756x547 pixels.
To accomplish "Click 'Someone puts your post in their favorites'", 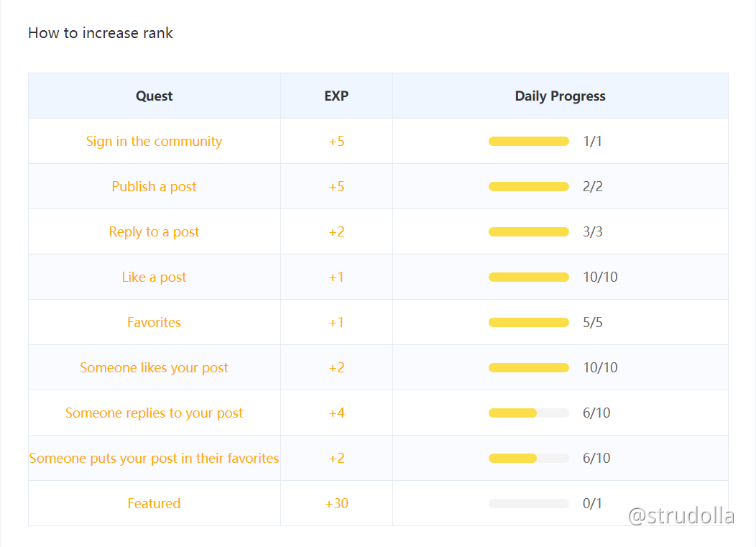I will [154, 458].
